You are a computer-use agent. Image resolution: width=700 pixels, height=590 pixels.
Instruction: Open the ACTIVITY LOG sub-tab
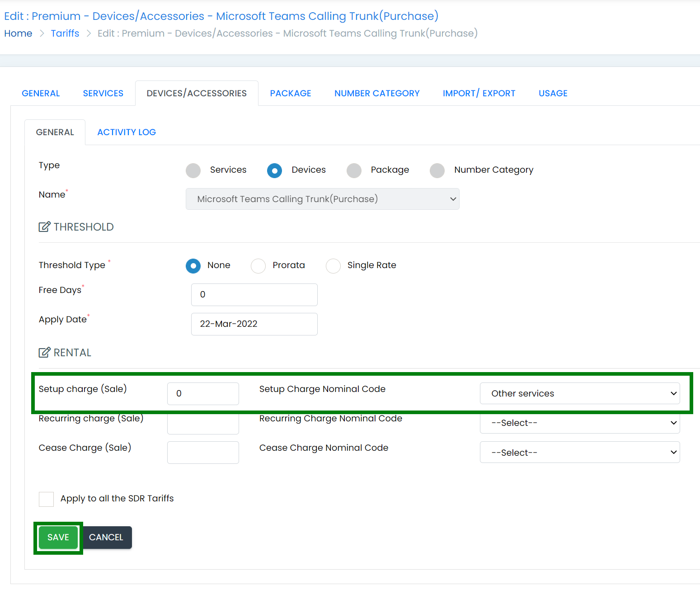click(127, 132)
